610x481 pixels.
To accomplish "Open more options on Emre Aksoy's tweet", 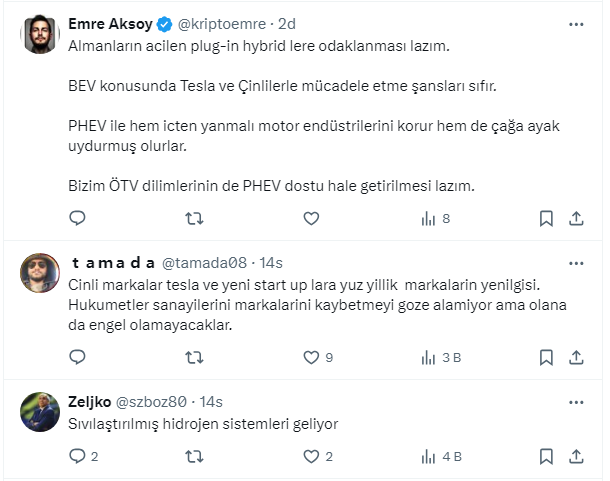I will [577, 24].
